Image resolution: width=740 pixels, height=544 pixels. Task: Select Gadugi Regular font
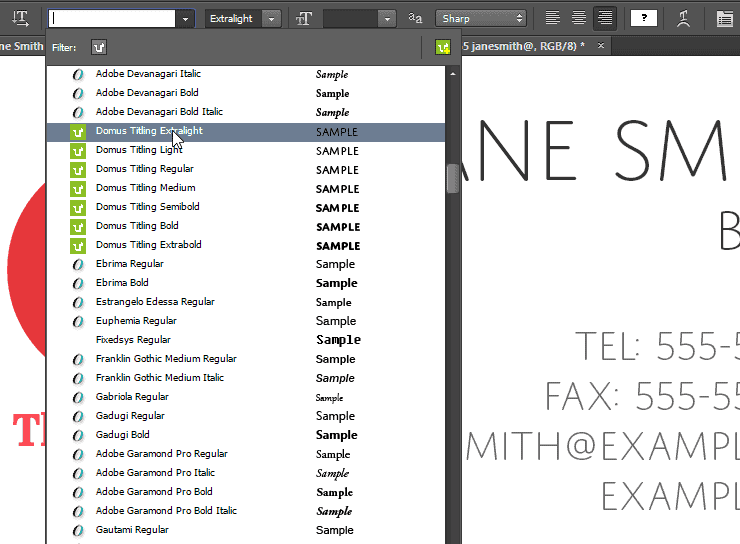[x=245, y=416]
